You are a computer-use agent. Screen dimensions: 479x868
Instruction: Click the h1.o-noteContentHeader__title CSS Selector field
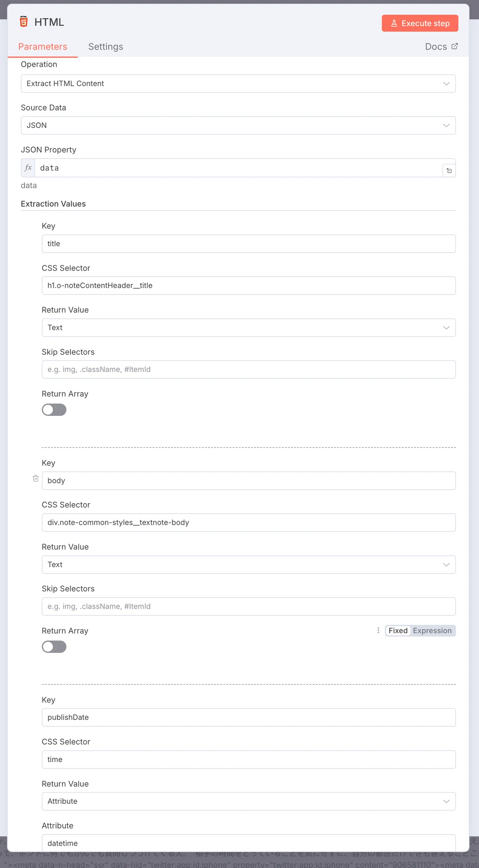point(249,286)
